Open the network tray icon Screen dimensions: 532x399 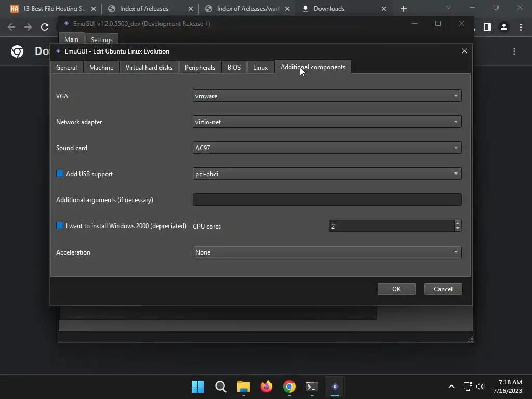click(468, 387)
